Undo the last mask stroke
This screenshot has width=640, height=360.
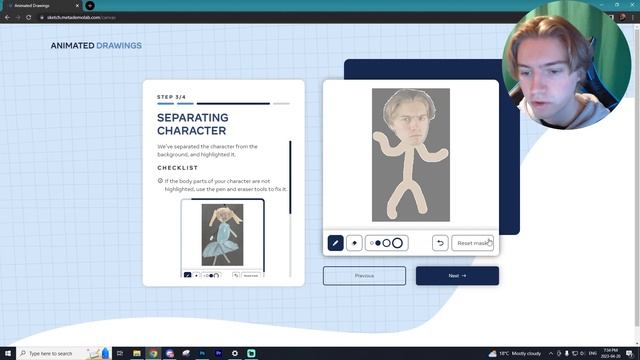click(x=440, y=243)
